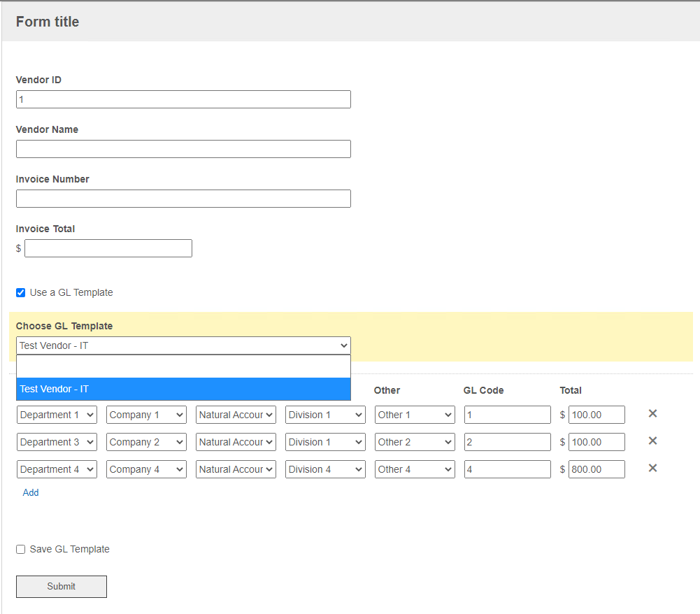Choose the blank option in template list
Viewport: 700px width, 614px height.
coord(183,366)
